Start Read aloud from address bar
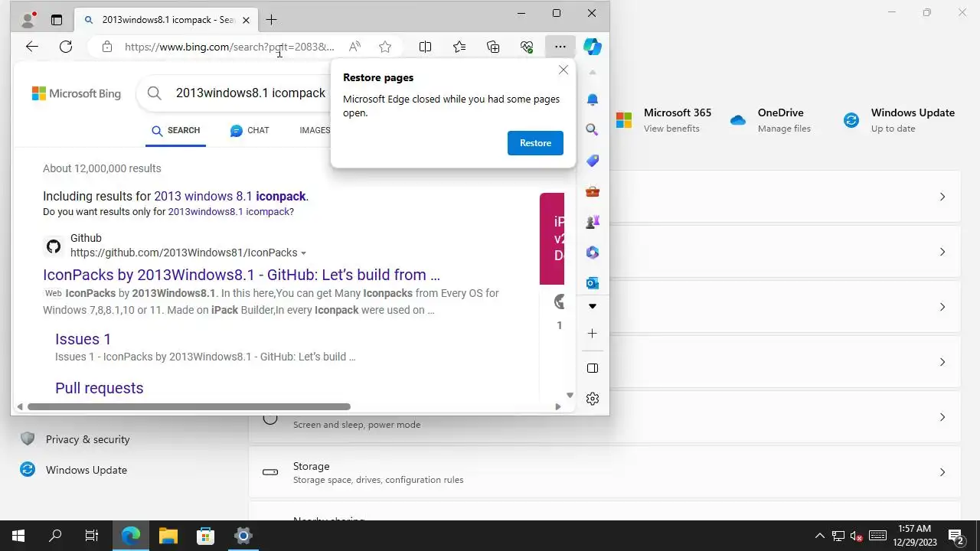 (354, 47)
